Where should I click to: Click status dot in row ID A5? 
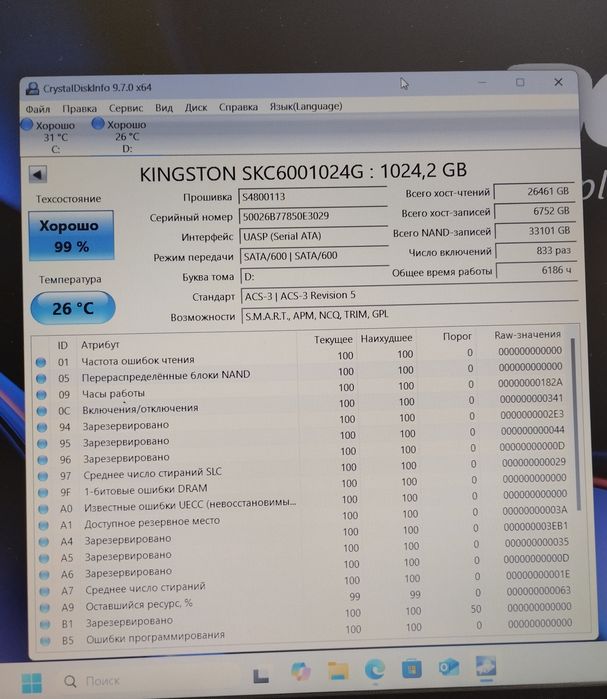coord(44,558)
